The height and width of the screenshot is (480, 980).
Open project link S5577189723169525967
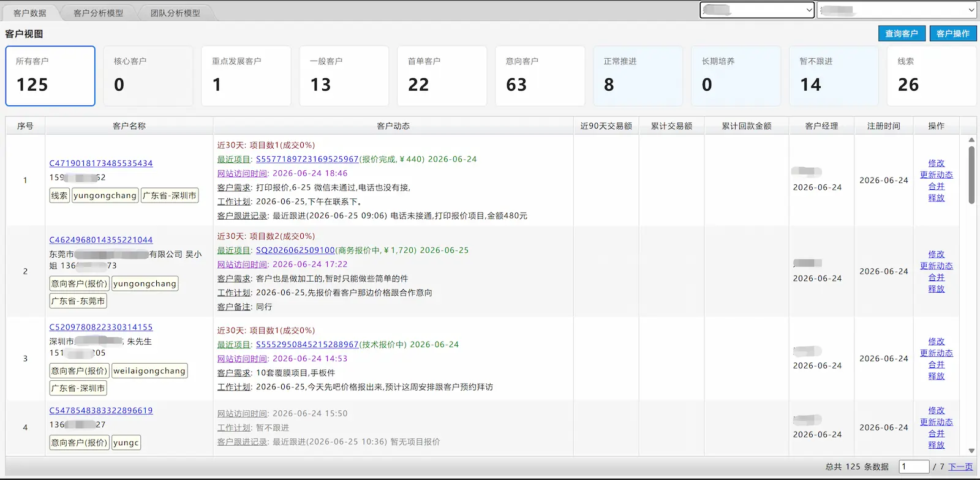(307, 159)
